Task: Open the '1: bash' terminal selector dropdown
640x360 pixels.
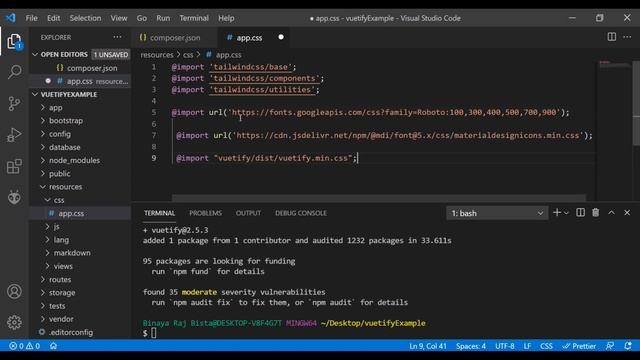Action: [497, 213]
